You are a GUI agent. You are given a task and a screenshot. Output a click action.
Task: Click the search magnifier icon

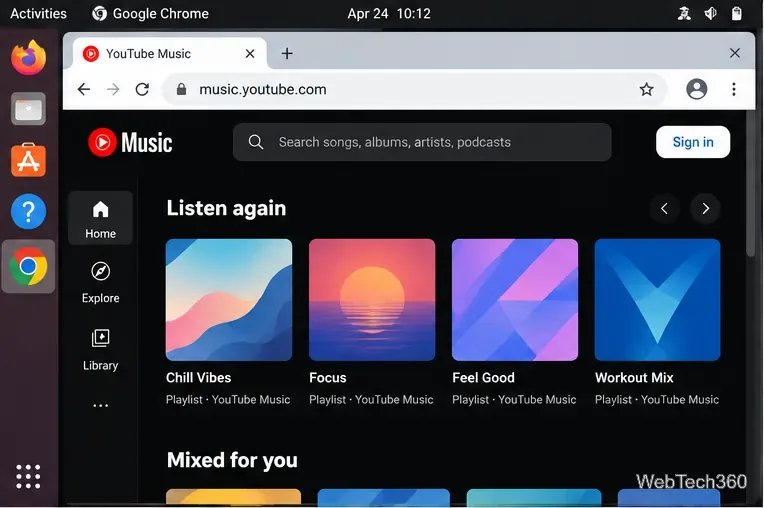[x=256, y=142]
